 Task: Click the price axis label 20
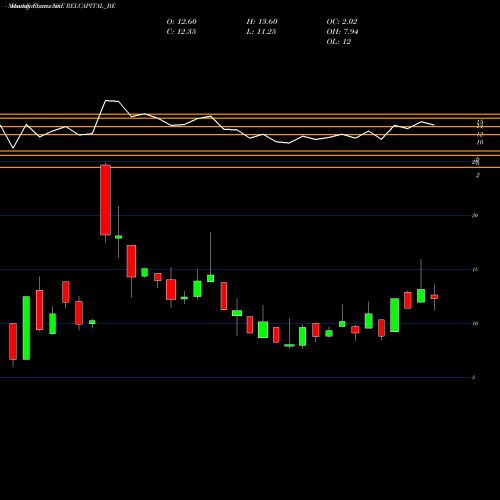coord(475,216)
